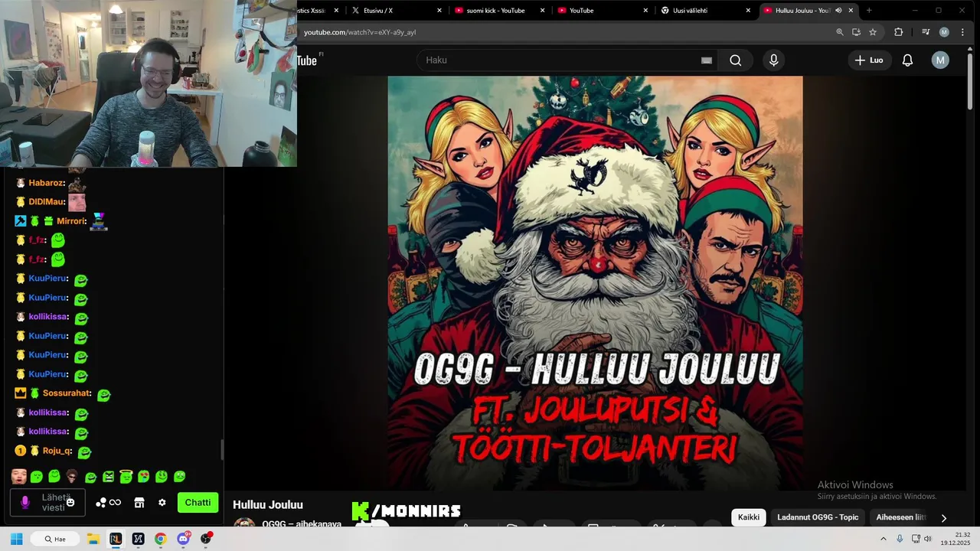The width and height of the screenshot is (980, 551).
Task: Send message with green Chatti button
Action: pyautogui.click(x=198, y=503)
